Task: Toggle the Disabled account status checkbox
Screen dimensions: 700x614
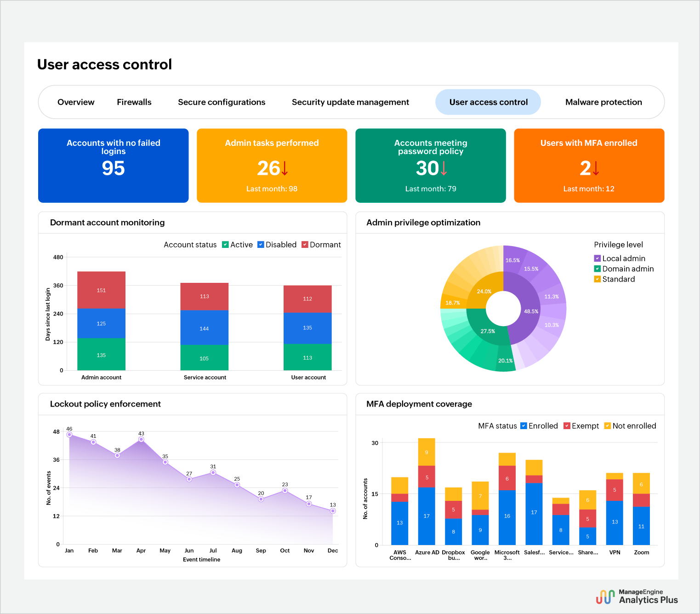Action: [261, 245]
